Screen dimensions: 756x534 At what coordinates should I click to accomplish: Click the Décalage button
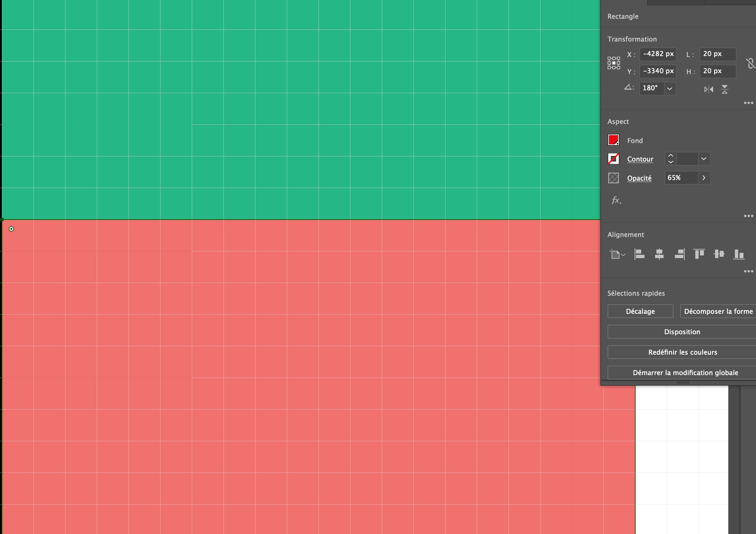[x=640, y=311]
